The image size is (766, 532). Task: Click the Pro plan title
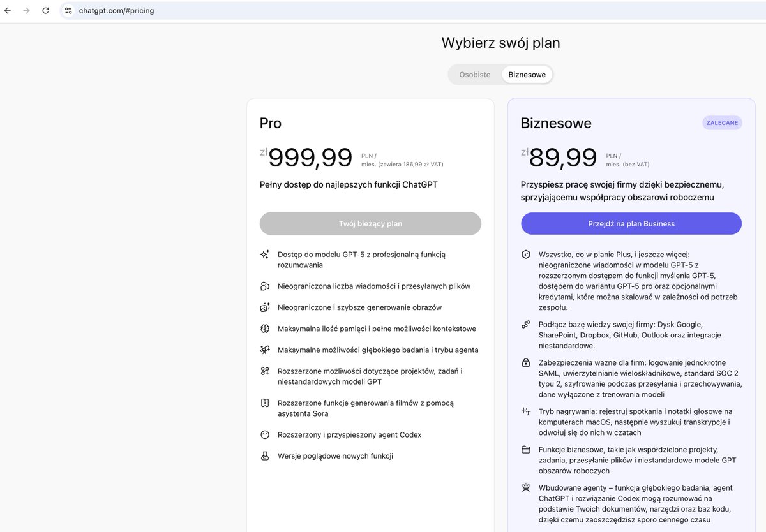click(x=270, y=123)
